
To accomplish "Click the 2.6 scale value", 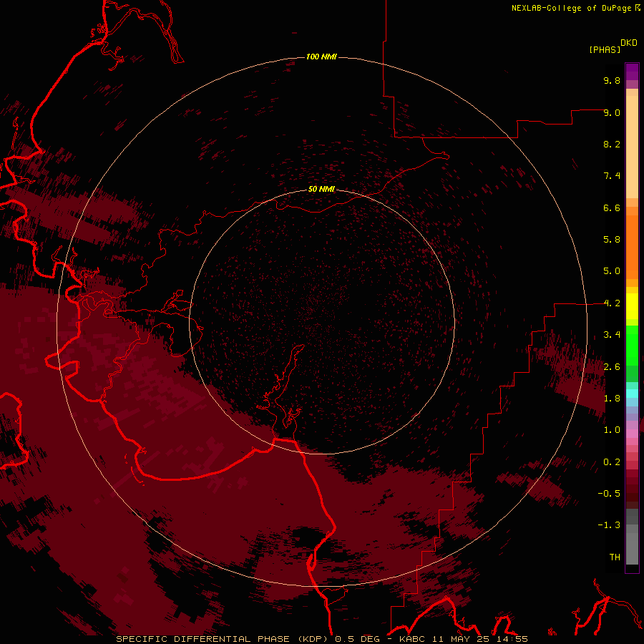I will (612, 367).
